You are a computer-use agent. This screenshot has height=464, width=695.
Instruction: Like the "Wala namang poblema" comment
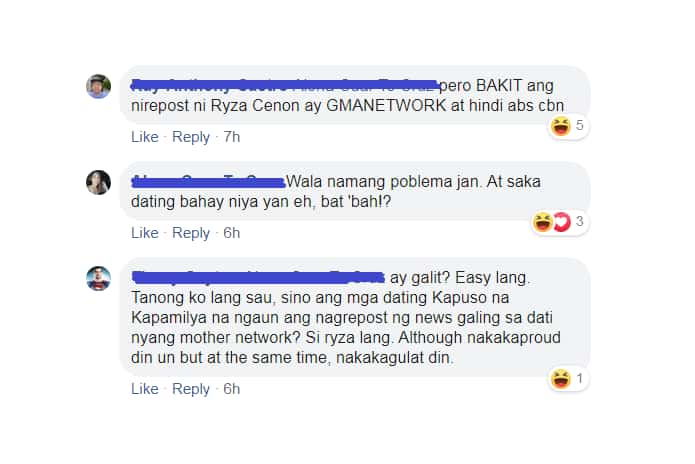coord(144,233)
